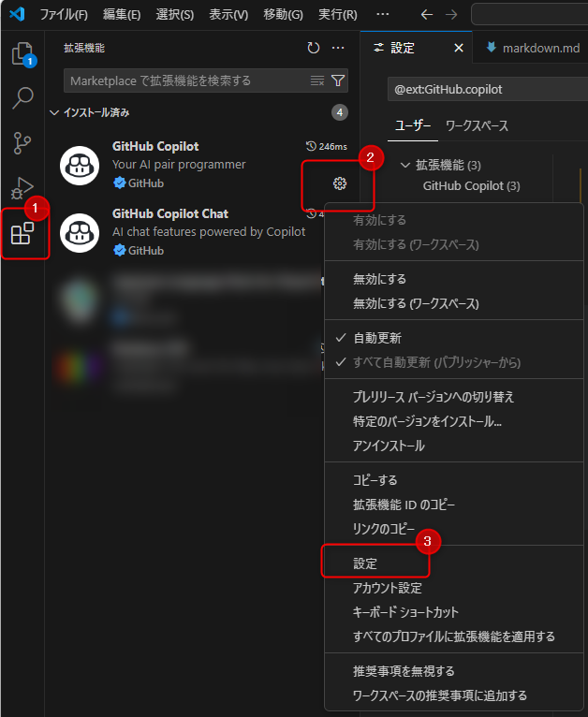Click the VS Code logo icon

(18, 14)
